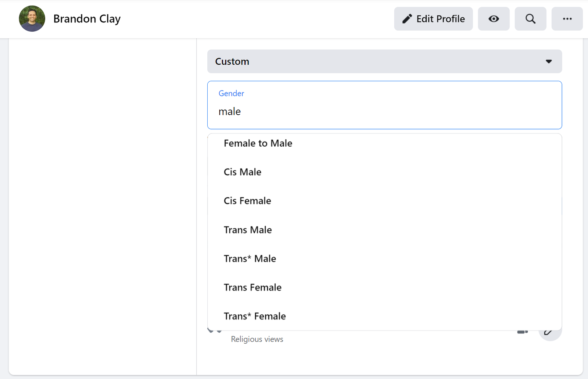This screenshot has width=588, height=379.
Task: Click the Brandon Clay profile name
Action: [x=87, y=19]
